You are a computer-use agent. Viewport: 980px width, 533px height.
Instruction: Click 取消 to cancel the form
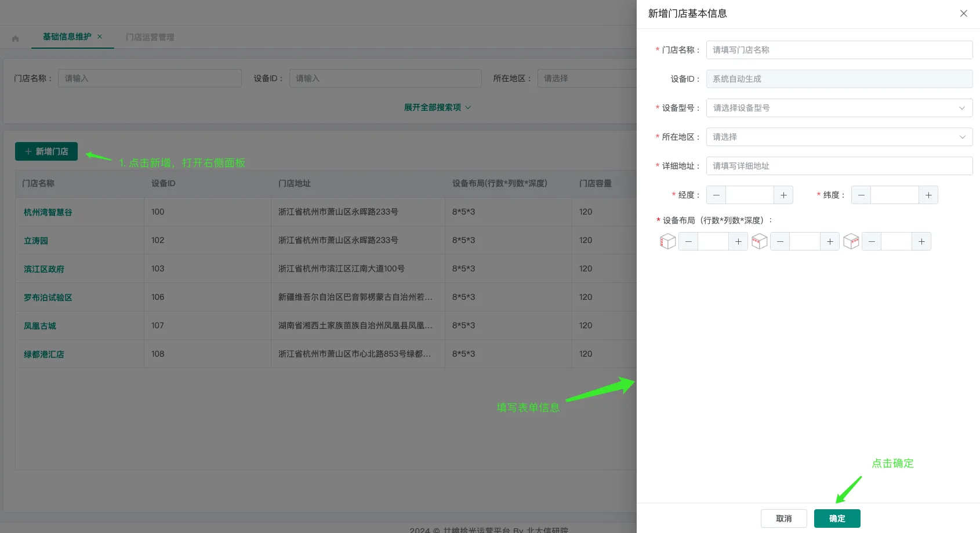(783, 519)
